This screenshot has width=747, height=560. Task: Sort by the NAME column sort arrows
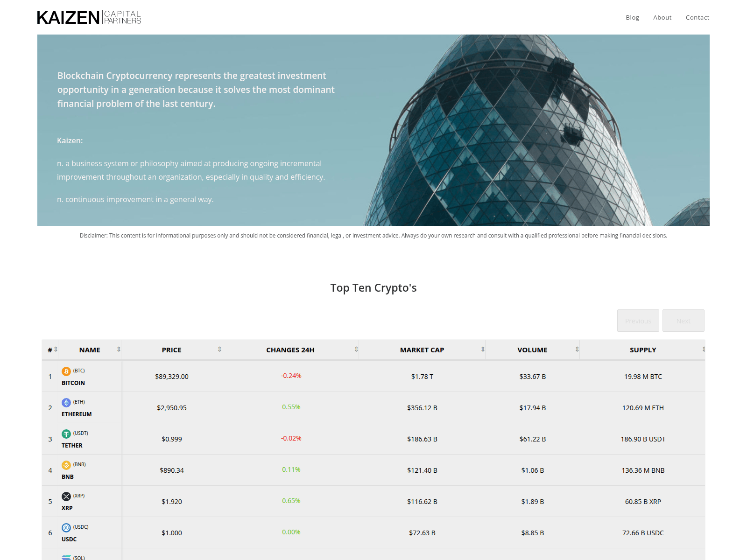[119, 349]
